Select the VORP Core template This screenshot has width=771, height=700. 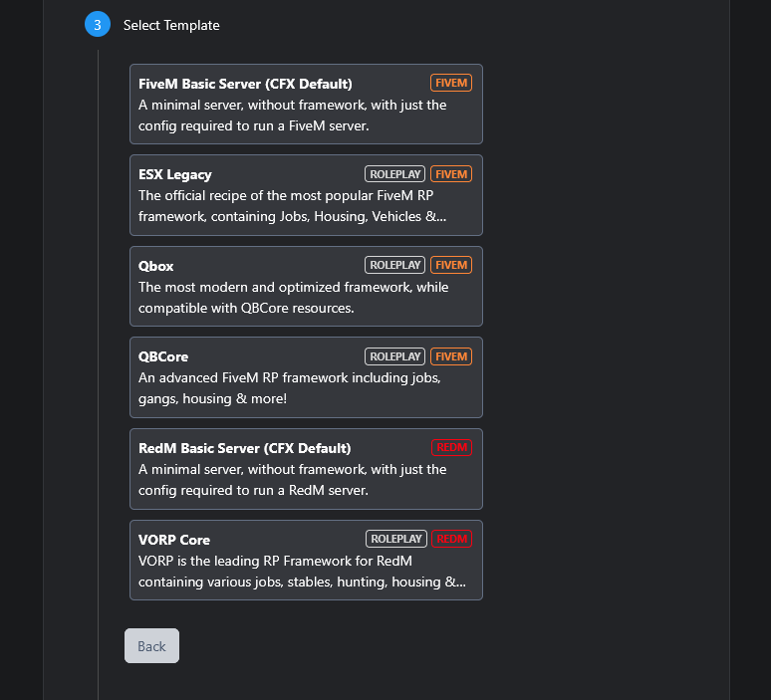(306, 560)
